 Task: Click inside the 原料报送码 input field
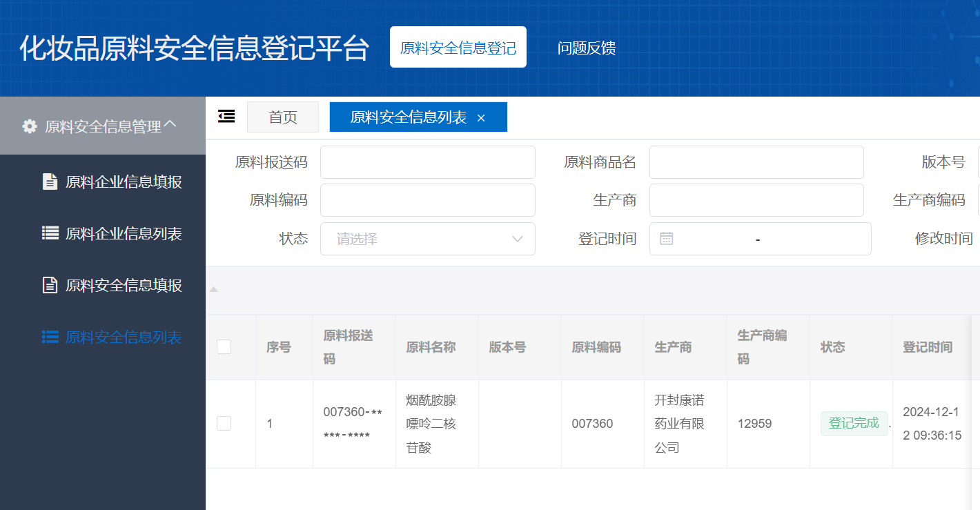428,161
